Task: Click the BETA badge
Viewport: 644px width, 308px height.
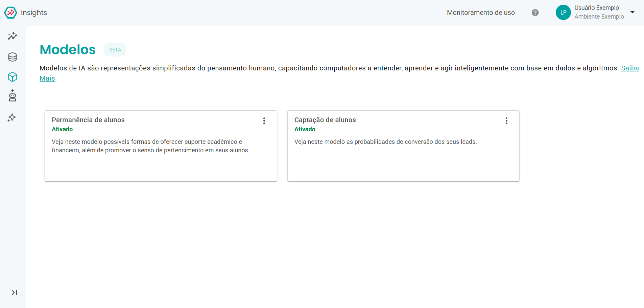Action: tap(115, 50)
